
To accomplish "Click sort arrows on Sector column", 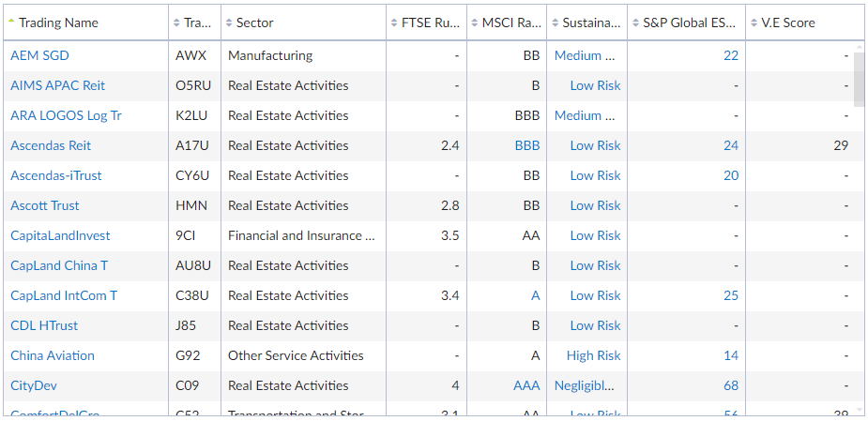I will coord(230,23).
